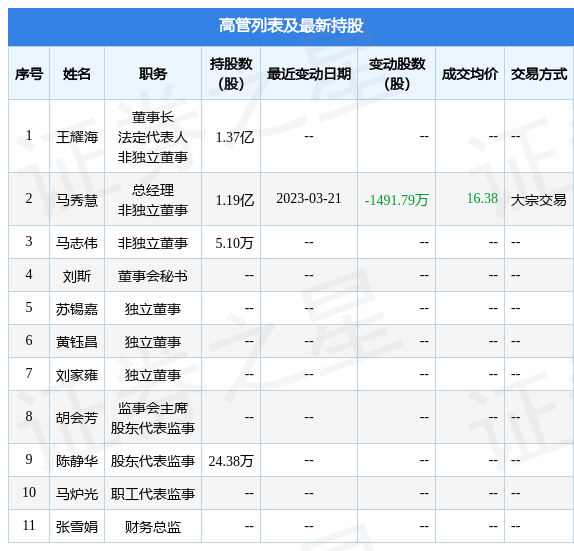The width and height of the screenshot is (574, 551).
Task: Select the 16.38 average price value
Action: (482, 198)
